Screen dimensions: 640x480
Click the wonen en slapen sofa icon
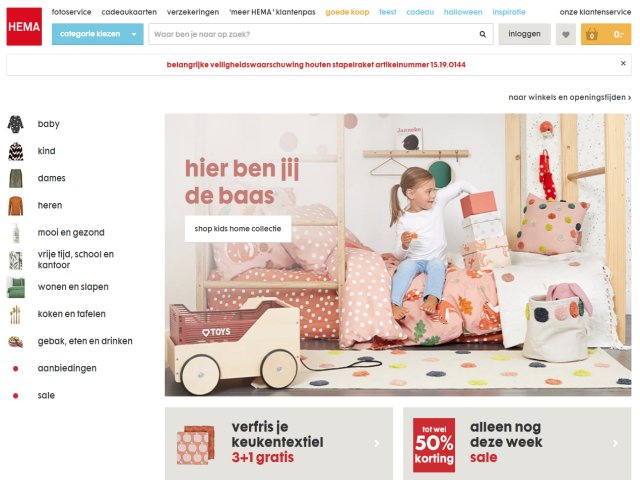click(x=16, y=287)
